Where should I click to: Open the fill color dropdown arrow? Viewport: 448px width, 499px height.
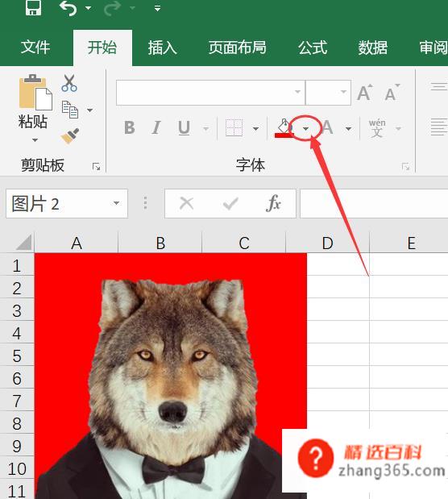(x=305, y=129)
